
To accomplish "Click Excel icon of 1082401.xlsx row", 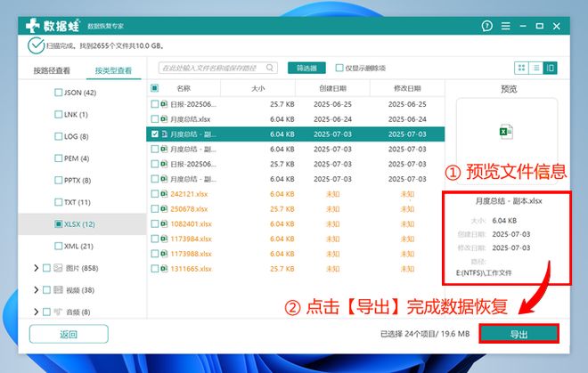I will [x=164, y=223].
